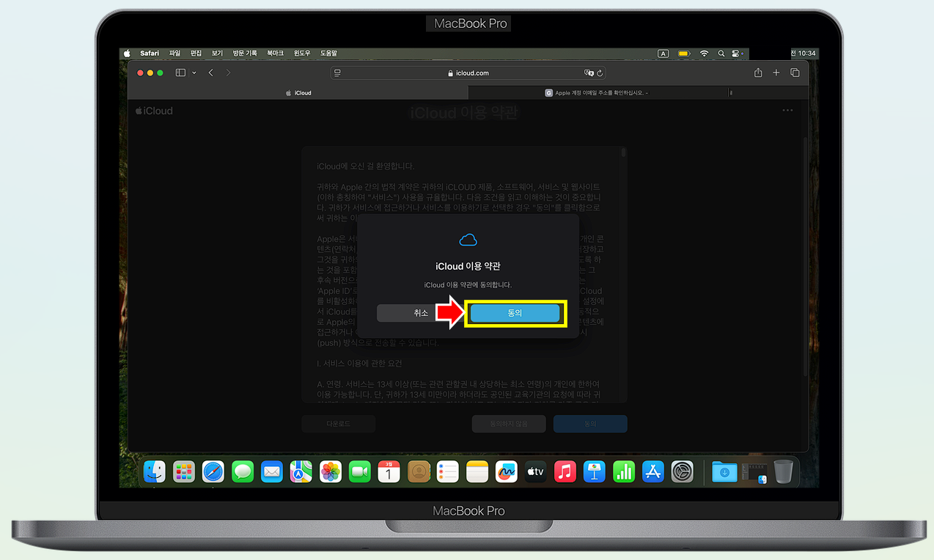Show the tab overview
This screenshot has height=560, width=934.
(x=795, y=73)
